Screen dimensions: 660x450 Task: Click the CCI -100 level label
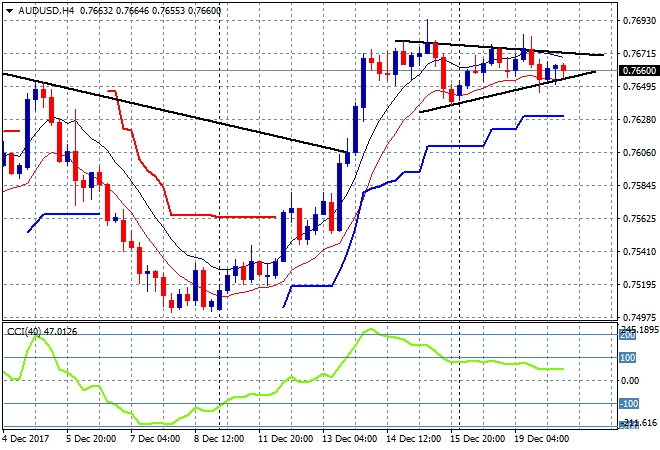(629, 404)
